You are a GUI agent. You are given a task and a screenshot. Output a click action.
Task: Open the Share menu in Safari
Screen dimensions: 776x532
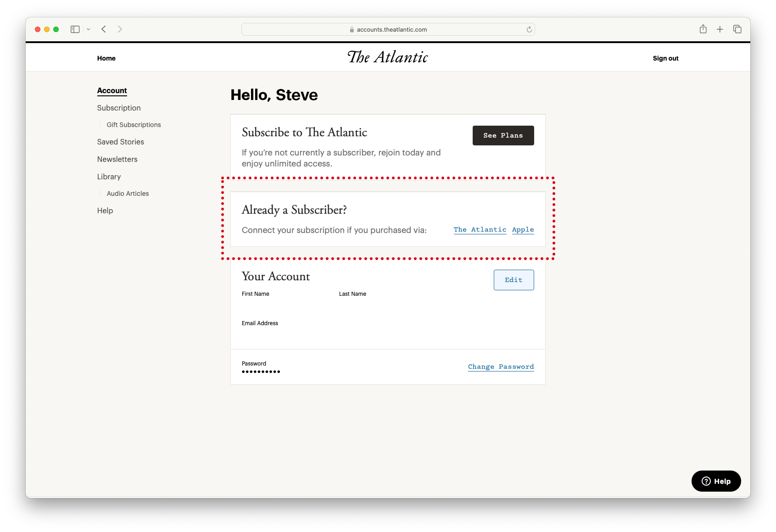tap(703, 29)
